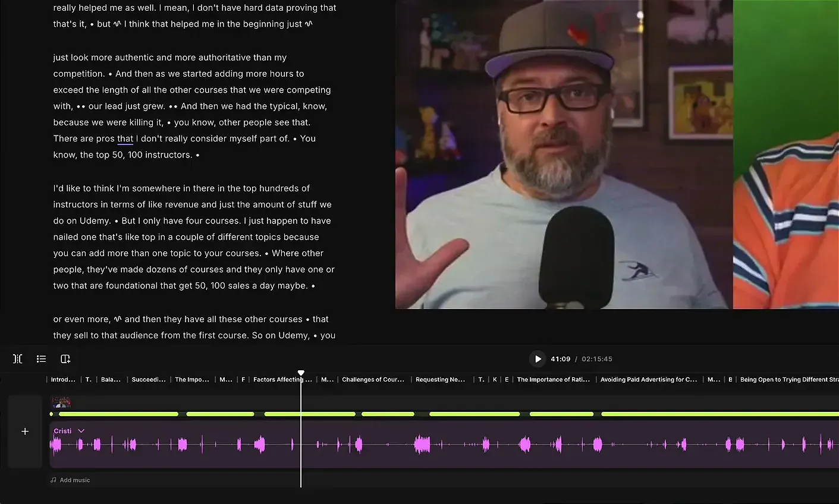
Task: Click "our lead just grew." in transcript
Action: pyautogui.click(x=127, y=106)
